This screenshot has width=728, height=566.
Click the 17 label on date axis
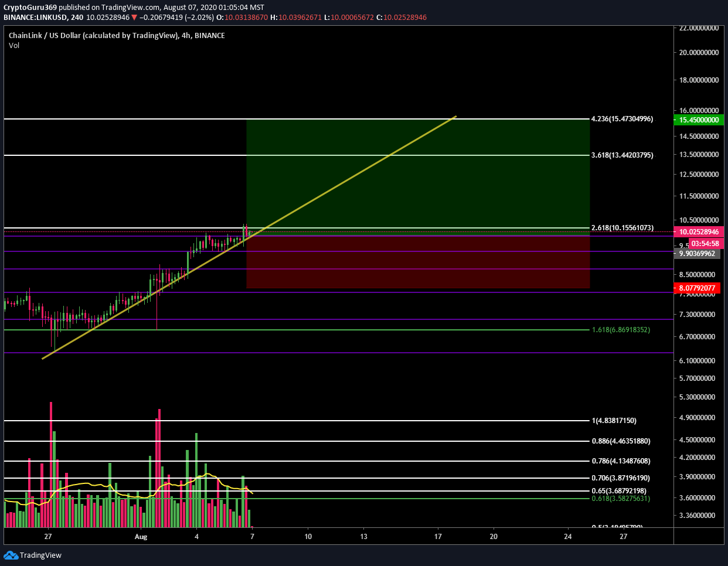[438, 537]
